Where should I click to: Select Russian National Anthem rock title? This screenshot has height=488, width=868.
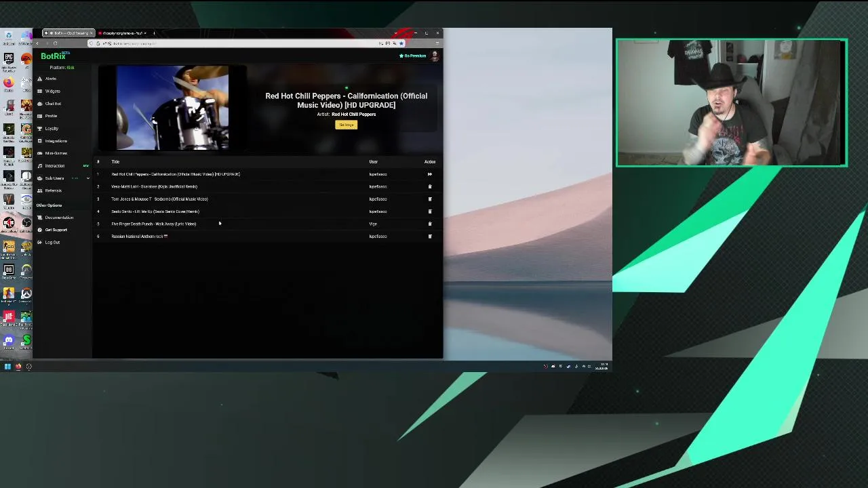[x=139, y=237]
